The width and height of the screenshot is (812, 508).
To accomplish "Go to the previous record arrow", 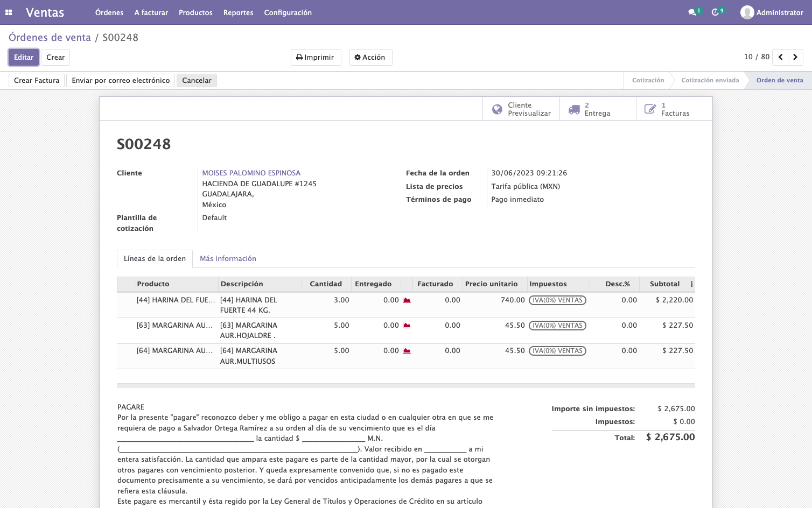I will pos(780,57).
